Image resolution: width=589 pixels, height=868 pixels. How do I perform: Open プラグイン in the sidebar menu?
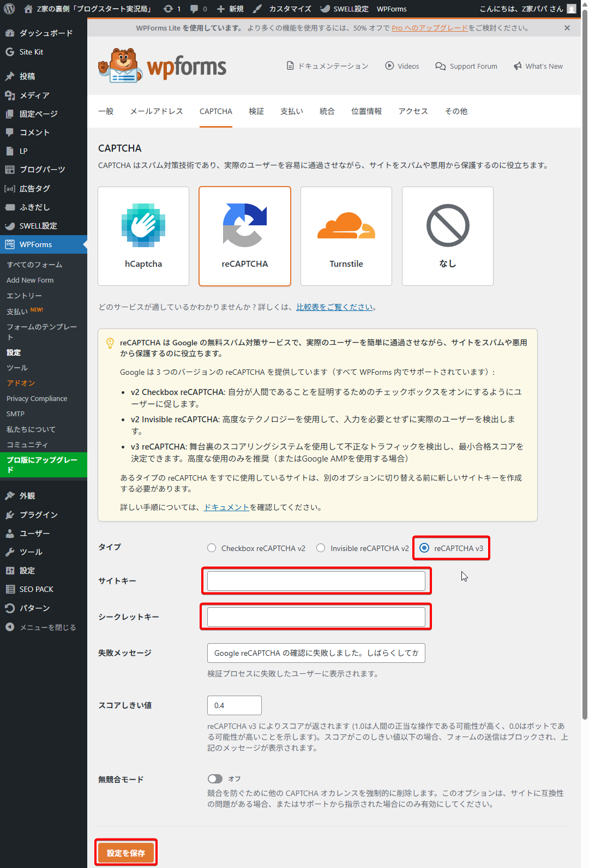(38, 514)
